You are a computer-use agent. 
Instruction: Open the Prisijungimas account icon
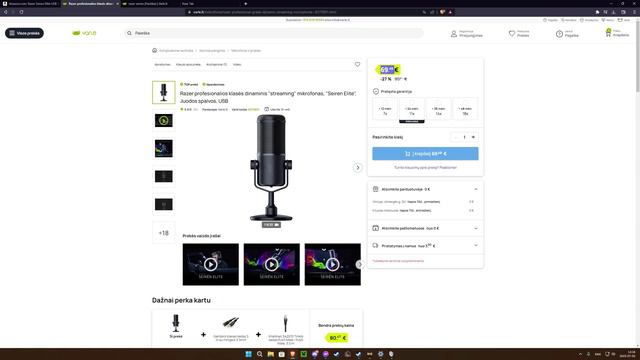coord(453,34)
